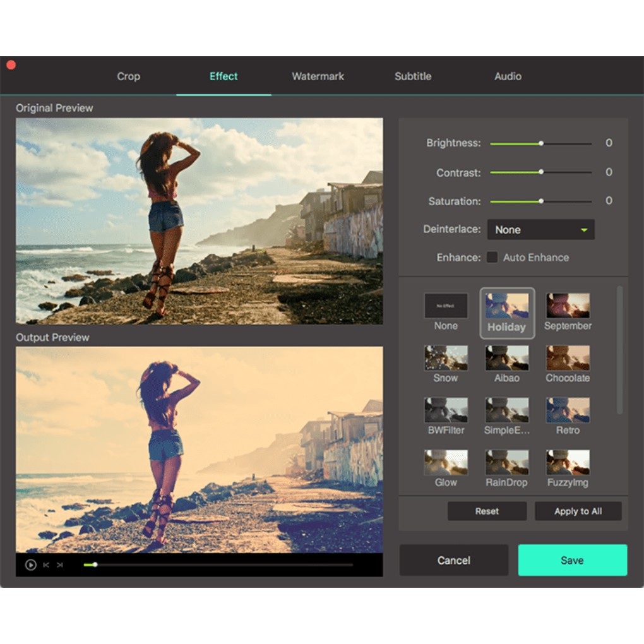Skip to previous frame in preview
The height and width of the screenshot is (644, 644).
pos(46,565)
